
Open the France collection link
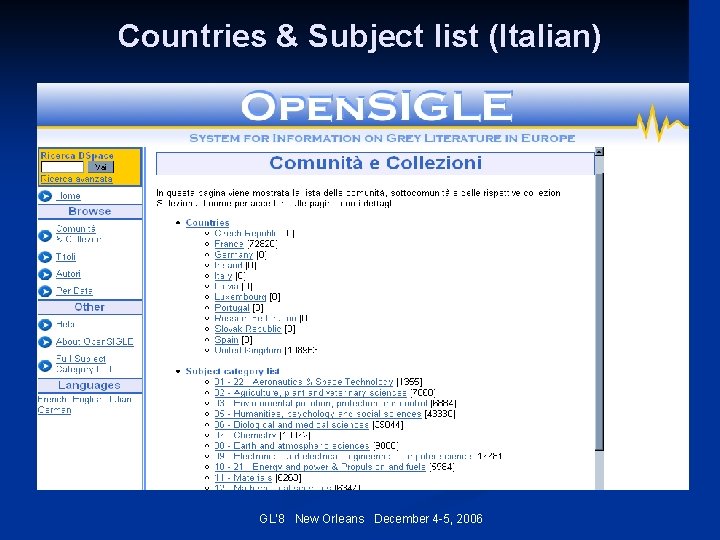[x=229, y=244]
